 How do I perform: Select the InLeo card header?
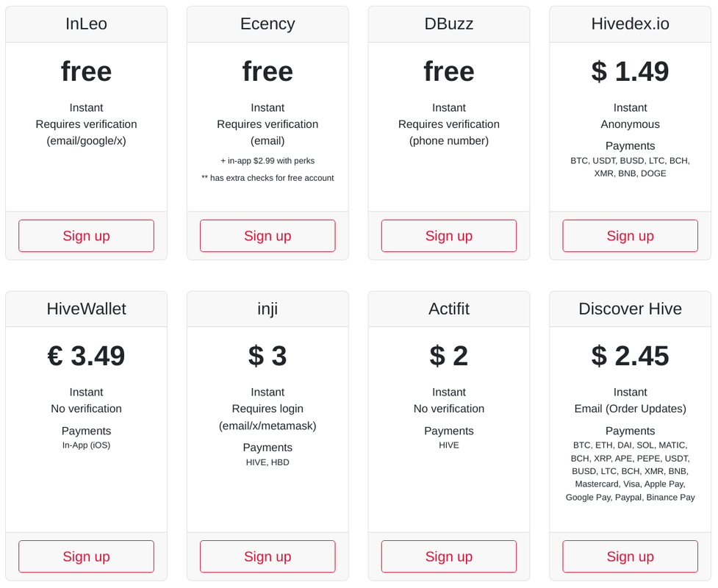86,24
